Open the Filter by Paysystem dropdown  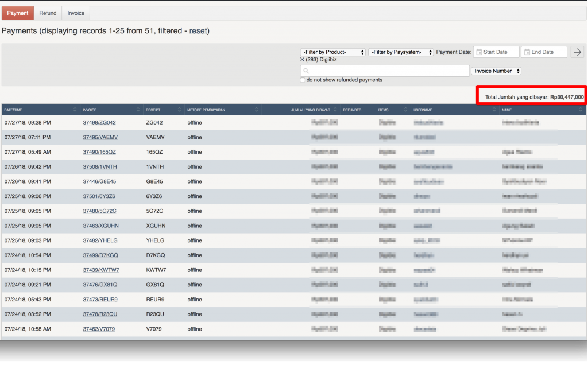coord(401,52)
